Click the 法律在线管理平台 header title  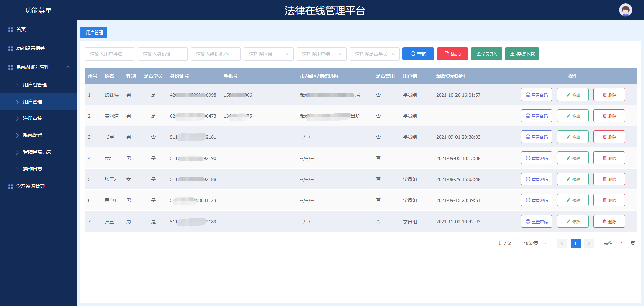pos(325,11)
